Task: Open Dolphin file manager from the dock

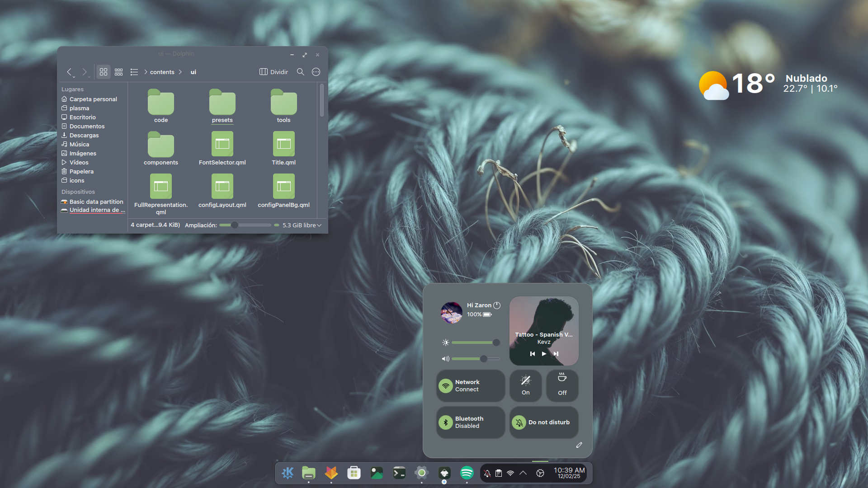Action: tap(309, 473)
